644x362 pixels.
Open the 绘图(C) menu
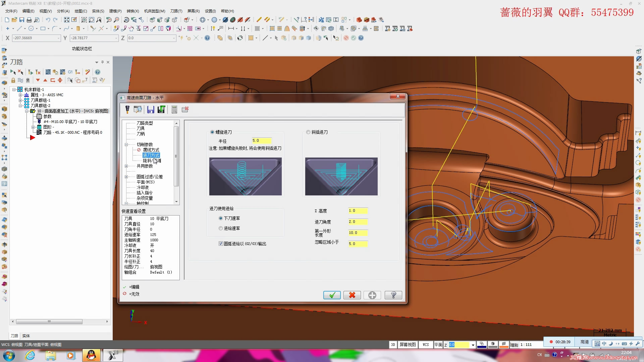(80, 11)
